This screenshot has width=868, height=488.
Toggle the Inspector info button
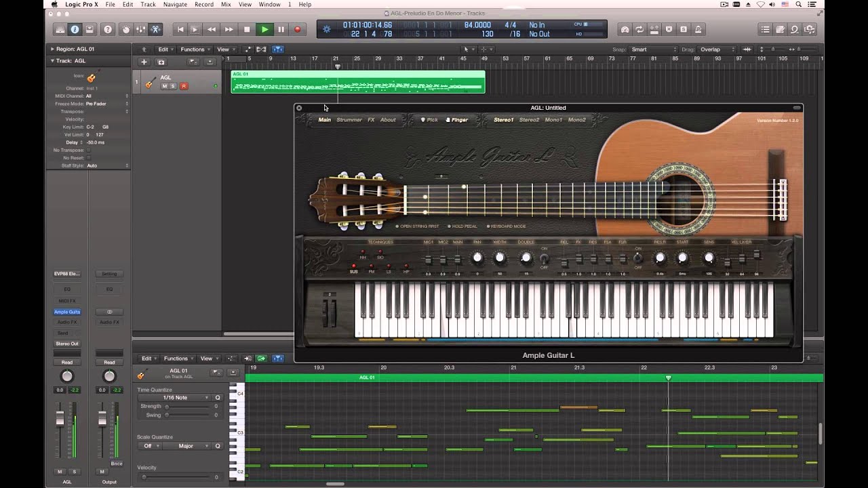(75, 29)
